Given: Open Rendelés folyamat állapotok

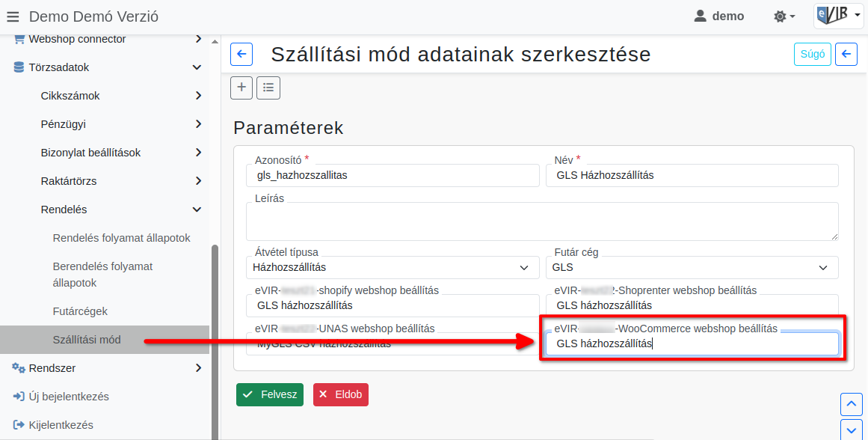Looking at the screenshot, I should click(x=121, y=238).
